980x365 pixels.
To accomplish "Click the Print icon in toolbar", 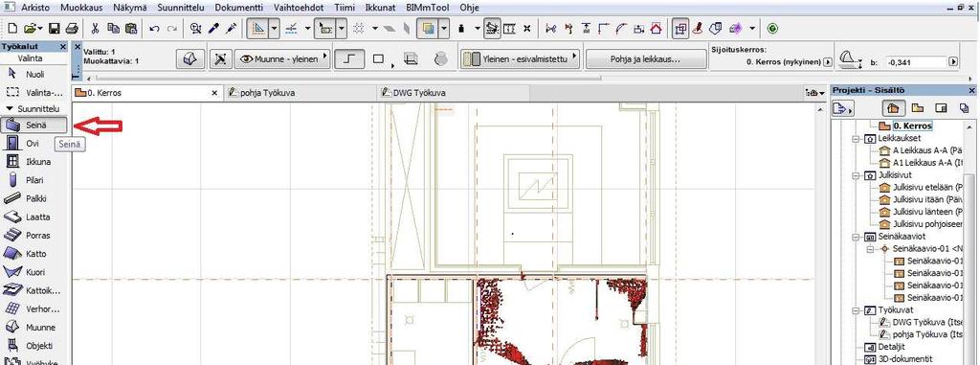I will point(72,28).
